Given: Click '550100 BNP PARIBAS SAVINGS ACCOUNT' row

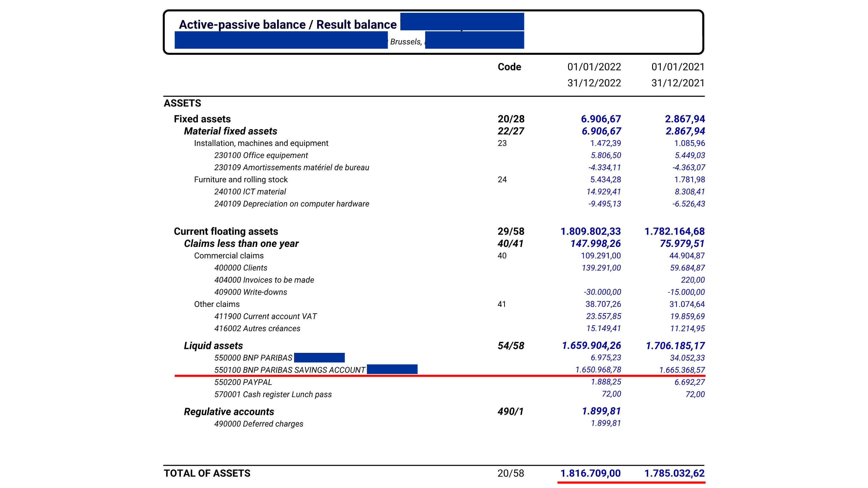Looking at the screenshot, I should click(290, 370).
